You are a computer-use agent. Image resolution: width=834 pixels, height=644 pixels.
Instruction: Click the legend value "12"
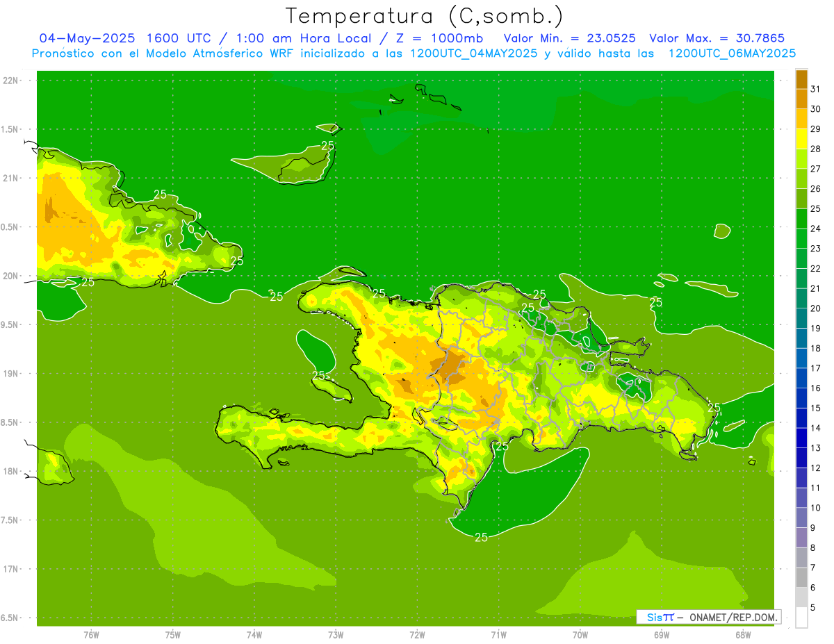pos(816,468)
